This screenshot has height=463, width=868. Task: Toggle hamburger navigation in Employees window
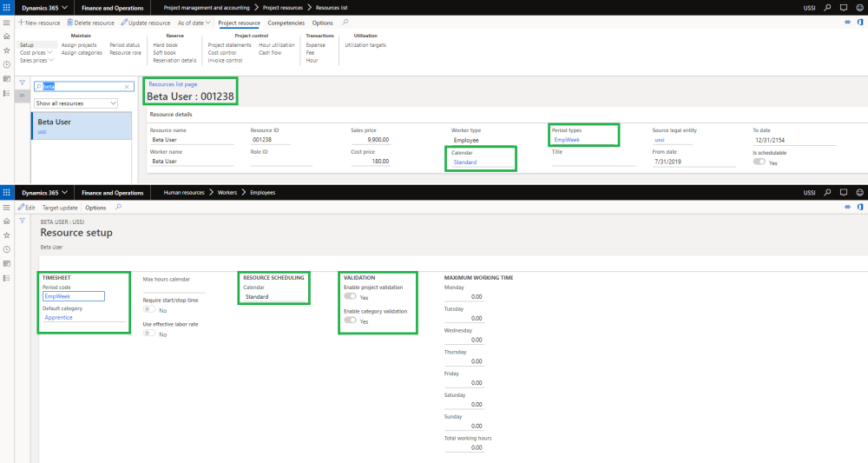point(7,208)
